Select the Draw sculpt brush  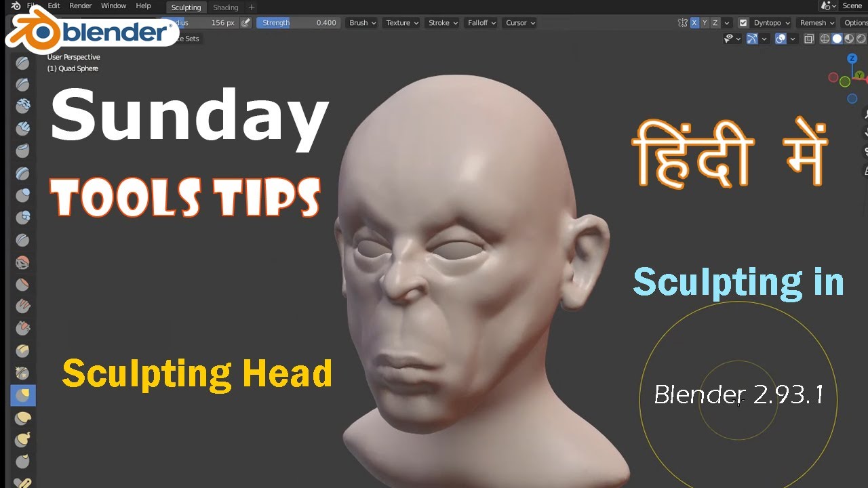(23, 63)
